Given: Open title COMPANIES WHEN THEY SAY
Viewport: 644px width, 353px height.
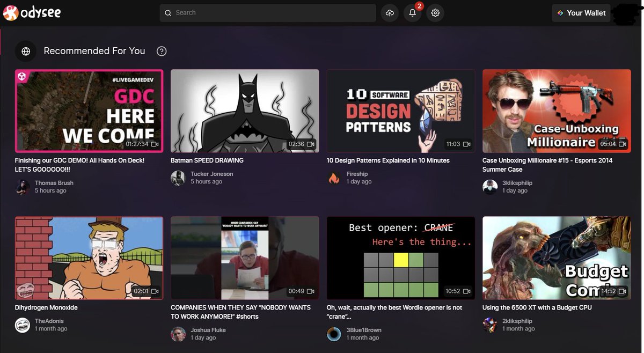Looking at the screenshot, I should (240, 312).
